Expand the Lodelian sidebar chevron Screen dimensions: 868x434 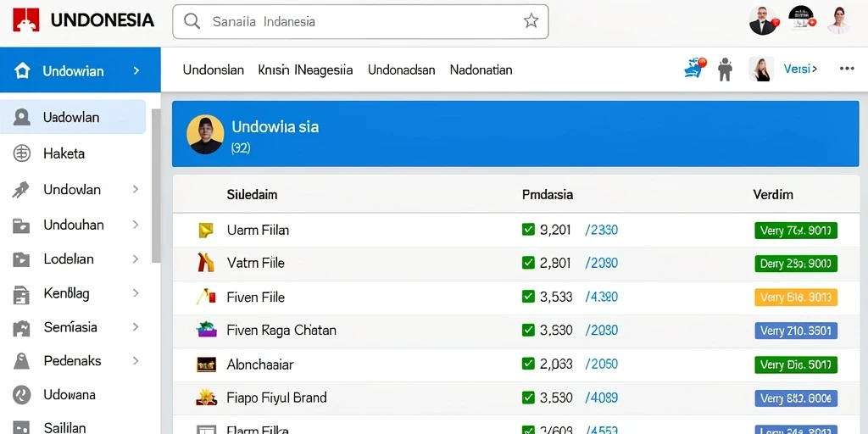136,259
